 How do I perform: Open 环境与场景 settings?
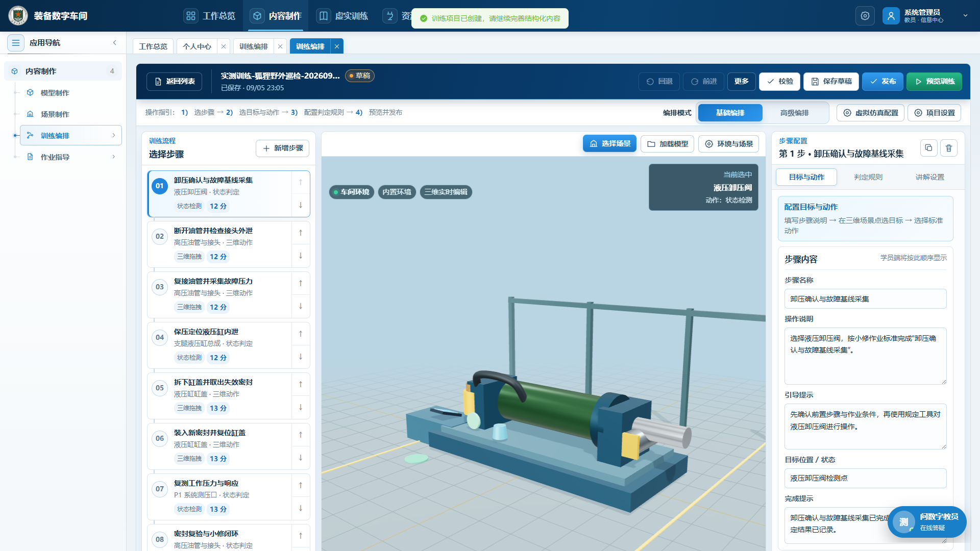728,144
